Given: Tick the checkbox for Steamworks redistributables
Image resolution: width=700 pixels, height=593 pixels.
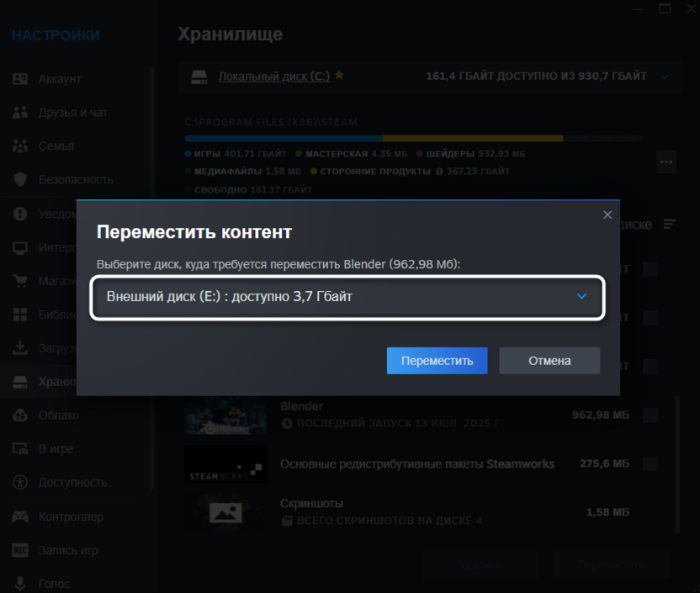Looking at the screenshot, I should pos(650,463).
